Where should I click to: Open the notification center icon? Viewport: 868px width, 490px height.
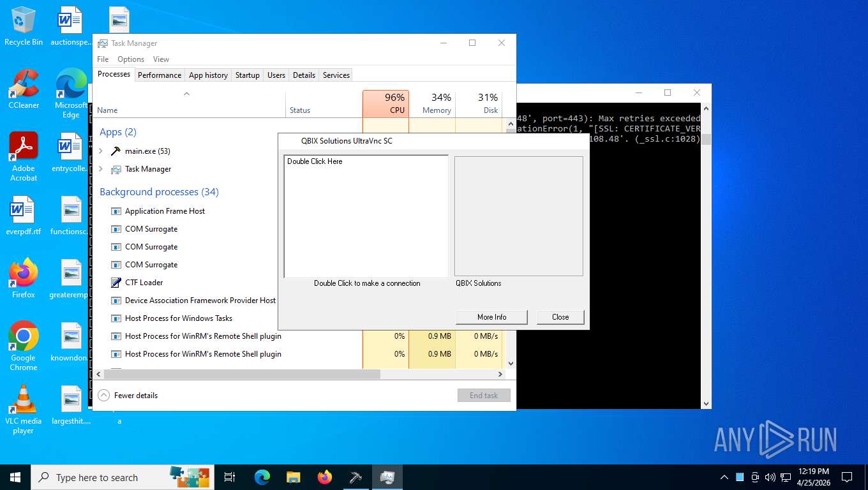pos(847,477)
